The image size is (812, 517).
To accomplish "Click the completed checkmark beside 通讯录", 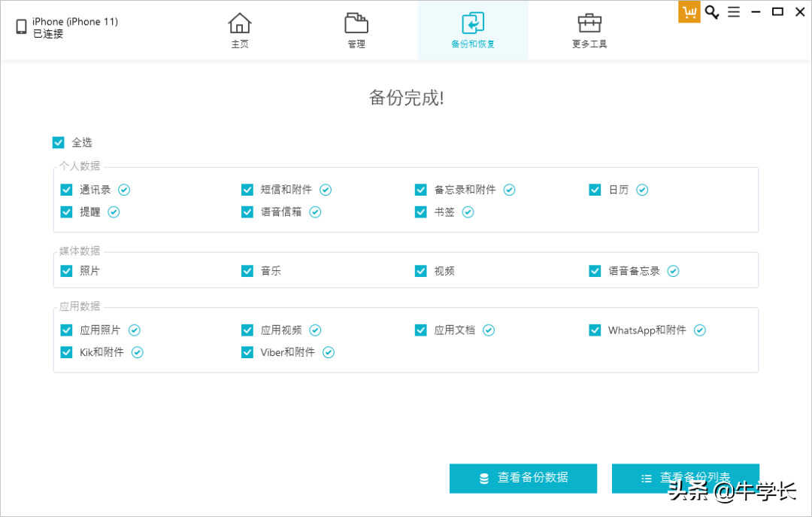I will (x=124, y=190).
